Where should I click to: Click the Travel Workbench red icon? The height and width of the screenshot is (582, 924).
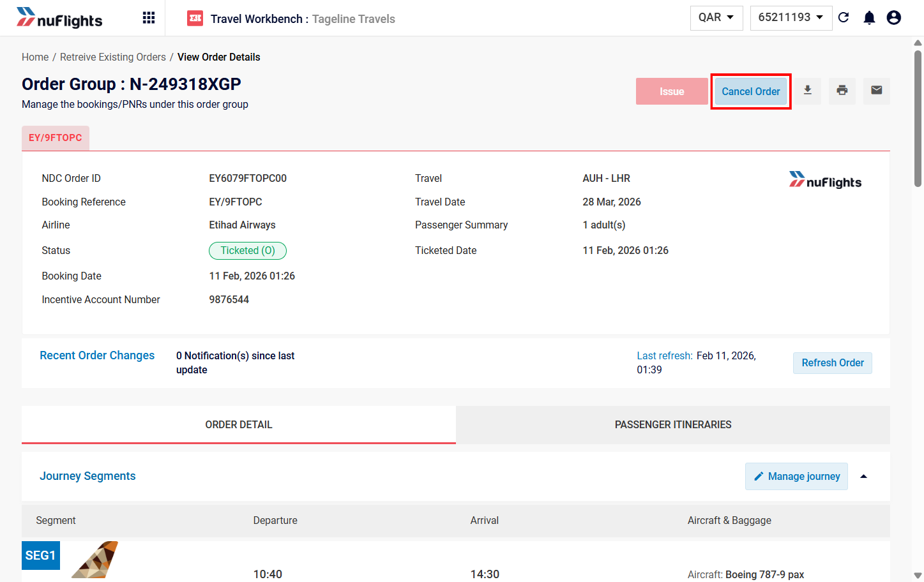[x=195, y=19]
